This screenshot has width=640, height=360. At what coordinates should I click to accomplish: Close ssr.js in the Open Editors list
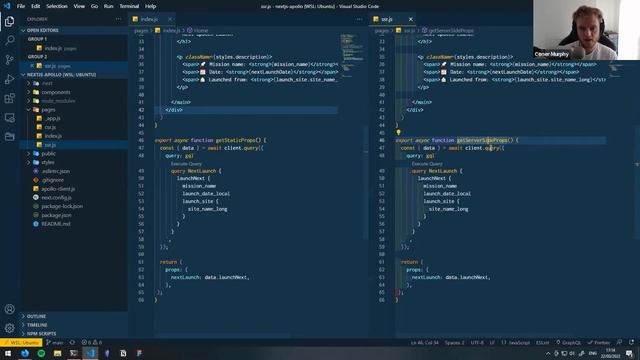[32, 66]
